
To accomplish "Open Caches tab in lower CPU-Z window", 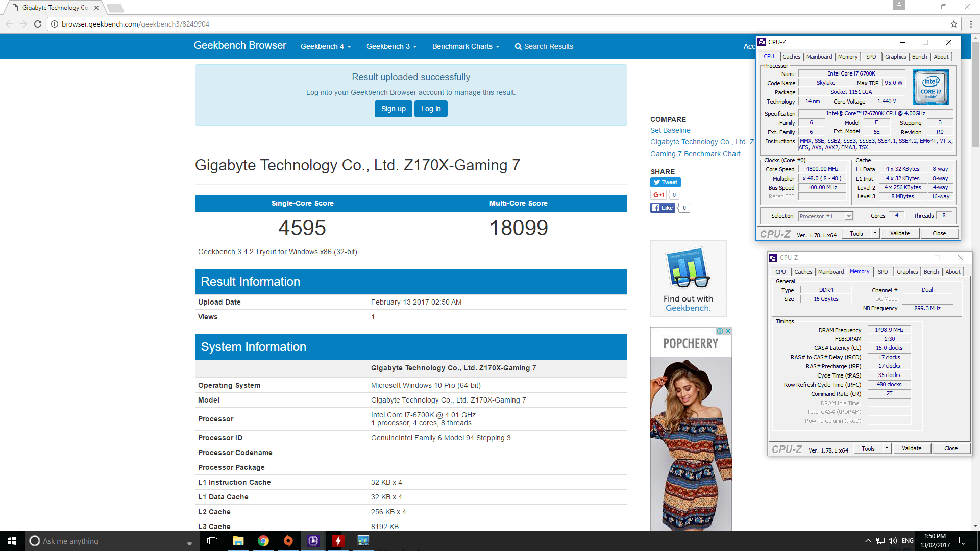I will pos(803,272).
